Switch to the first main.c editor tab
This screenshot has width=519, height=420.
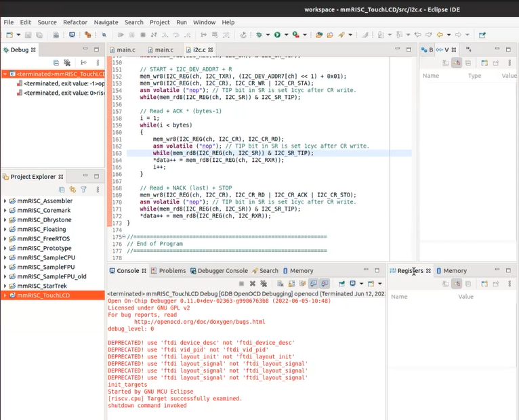point(125,49)
